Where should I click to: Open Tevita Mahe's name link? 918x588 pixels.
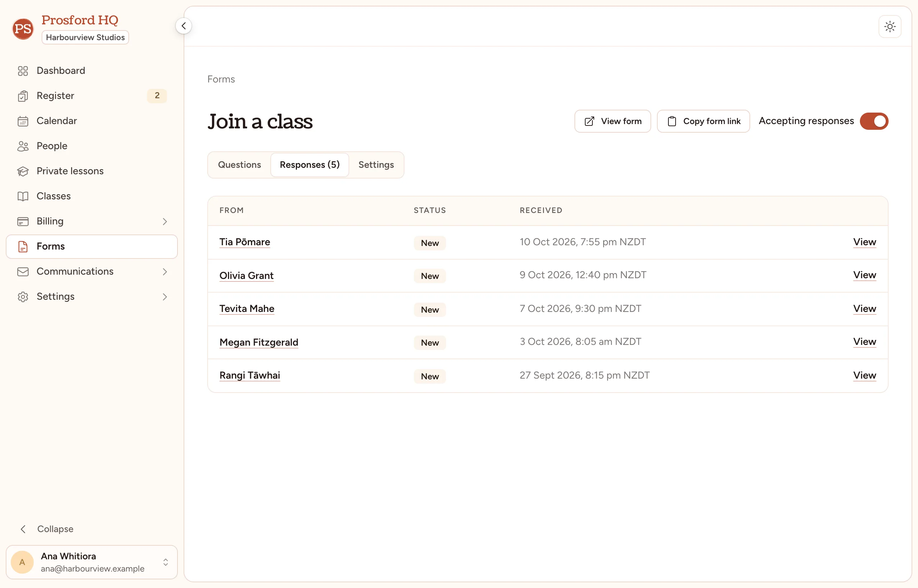tap(247, 309)
